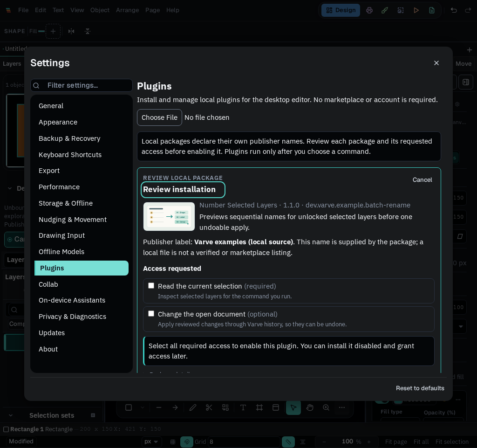The image size is (477, 448).
Task: Click the Grid size value field
Action: [x=244, y=441]
